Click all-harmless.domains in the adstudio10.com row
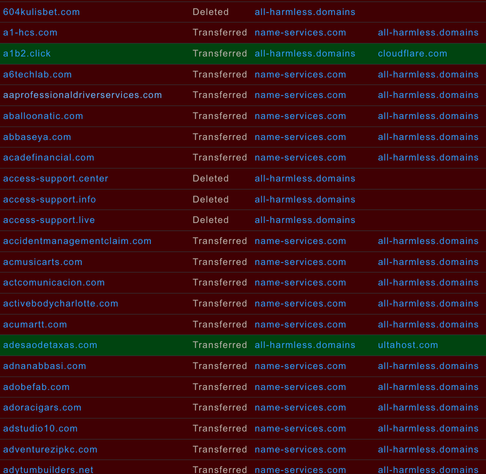The image size is (486, 474). pyautogui.click(x=428, y=429)
